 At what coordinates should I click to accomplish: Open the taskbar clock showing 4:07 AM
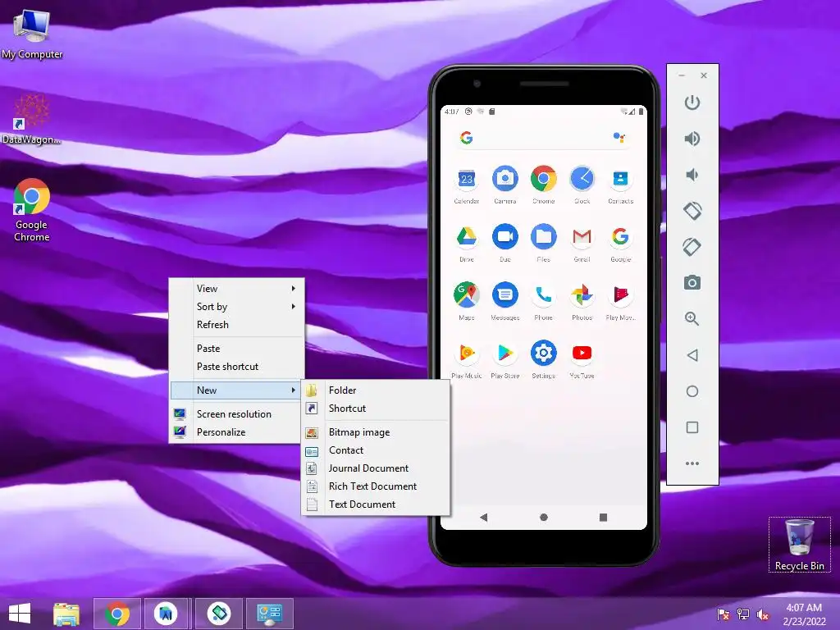[x=804, y=614]
